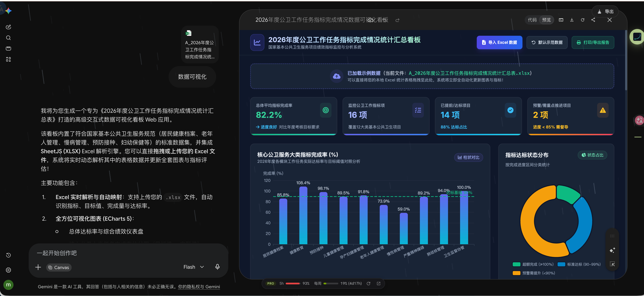The height and width of the screenshot is (296, 644).
Task: Click the drag handle dots on the floating toolbar
Action: tap(612, 236)
